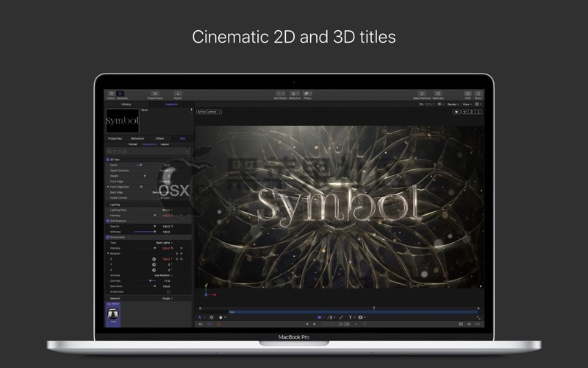Select the Appearance sub-pane
The width and height of the screenshot is (588, 368).
(149, 144)
